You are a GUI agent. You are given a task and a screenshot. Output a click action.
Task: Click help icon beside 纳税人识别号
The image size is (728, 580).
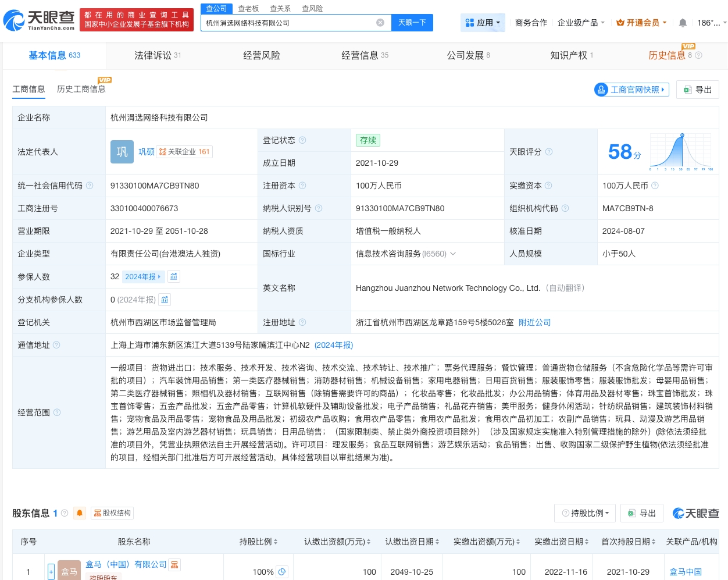coord(319,208)
